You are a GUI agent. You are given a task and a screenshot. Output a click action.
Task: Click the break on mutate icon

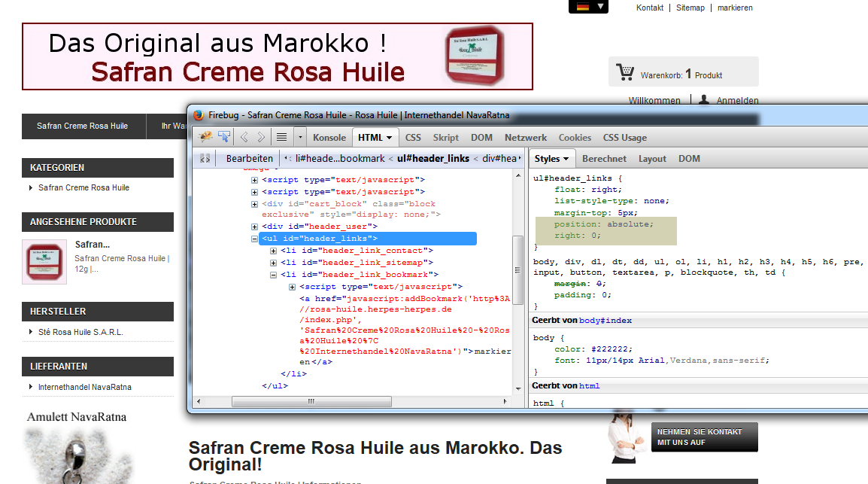click(205, 159)
